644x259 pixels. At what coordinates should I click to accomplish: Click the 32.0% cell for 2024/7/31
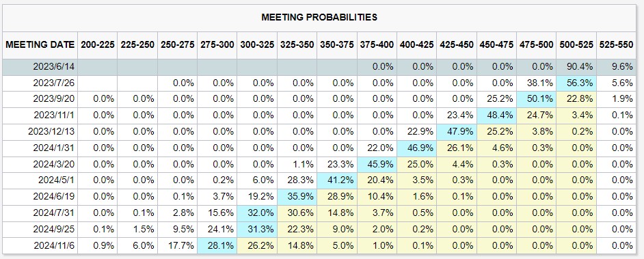[x=256, y=213]
